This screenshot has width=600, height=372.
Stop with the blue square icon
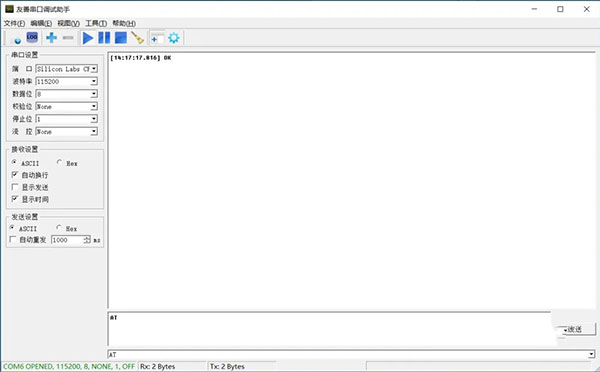(x=121, y=38)
